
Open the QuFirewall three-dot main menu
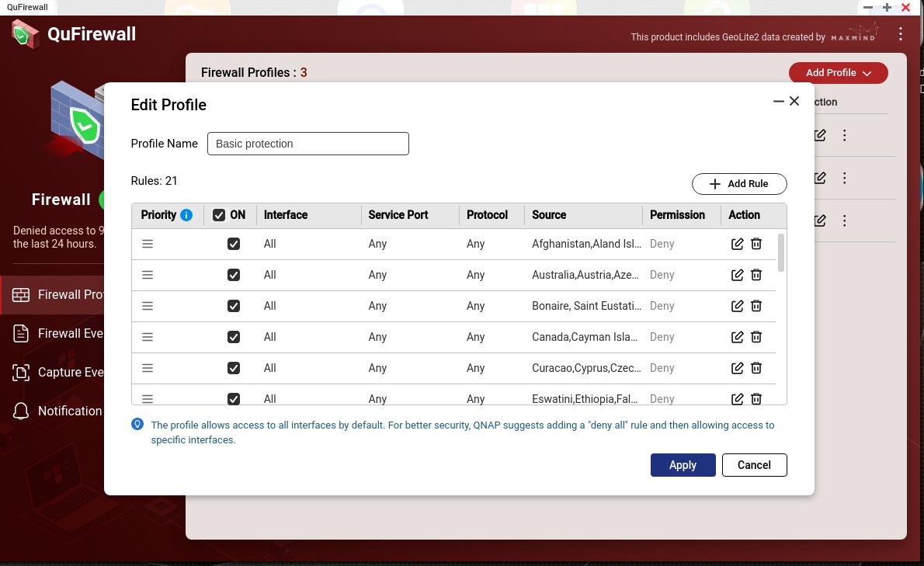pyautogui.click(x=901, y=34)
